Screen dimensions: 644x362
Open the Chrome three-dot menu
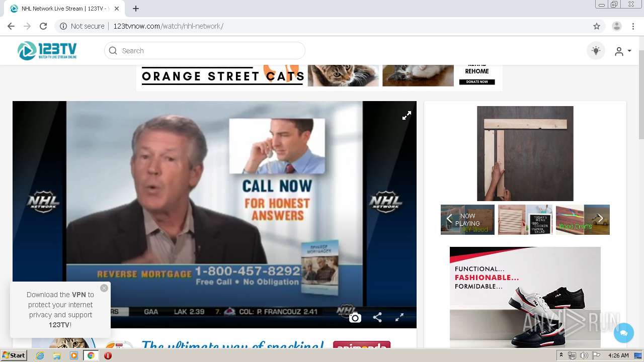(633, 26)
